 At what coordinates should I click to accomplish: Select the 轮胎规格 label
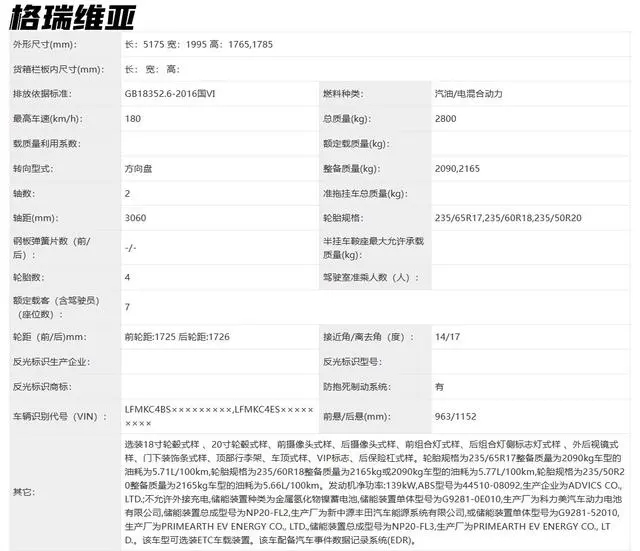click(343, 218)
